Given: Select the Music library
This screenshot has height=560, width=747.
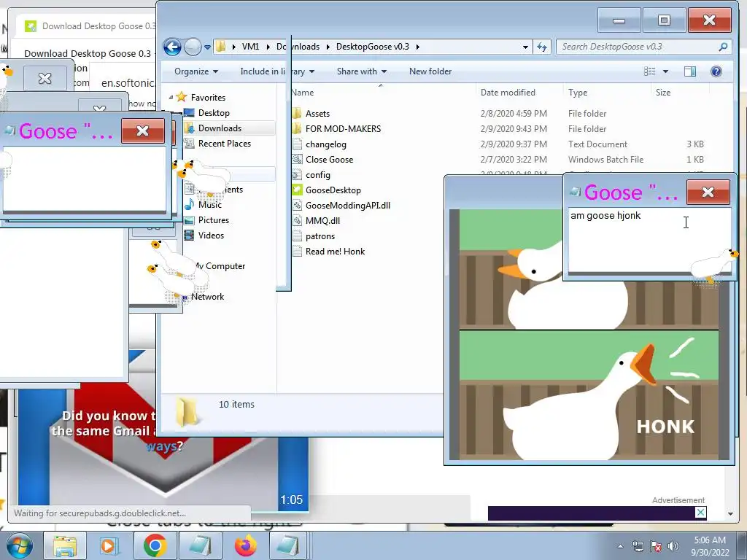Looking at the screenshot, I should pos(209,205).
